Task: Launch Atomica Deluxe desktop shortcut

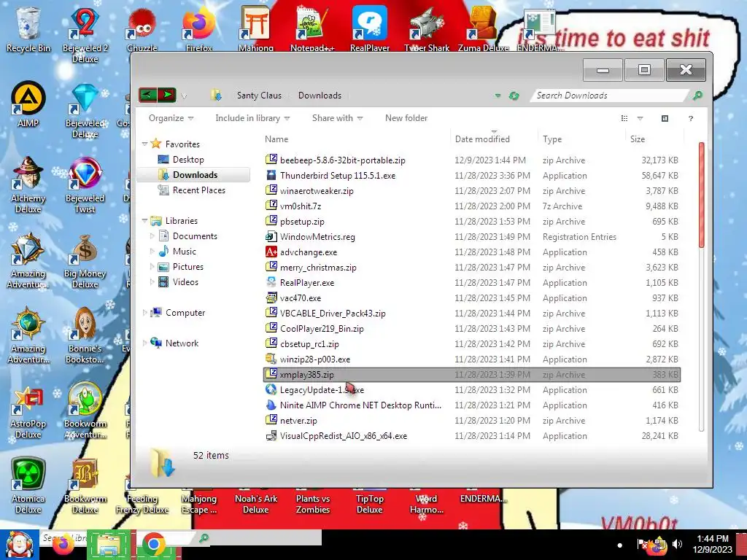Action: coord(28,486)
